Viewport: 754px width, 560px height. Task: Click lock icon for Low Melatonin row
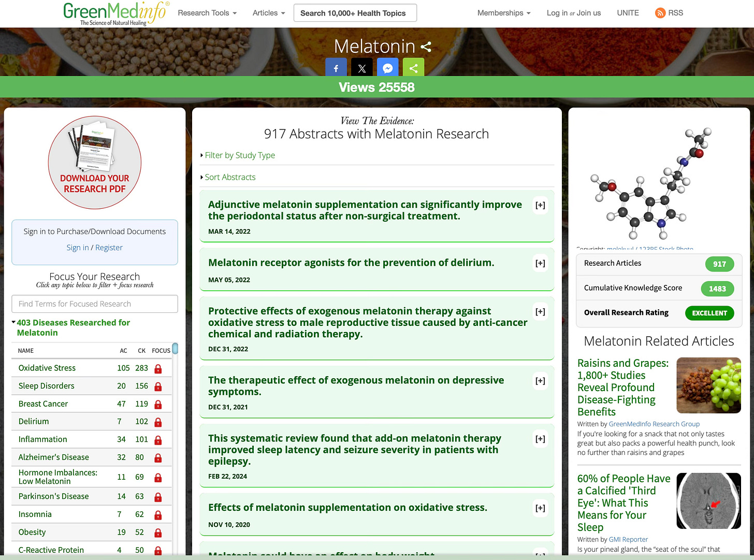[158, 478]
